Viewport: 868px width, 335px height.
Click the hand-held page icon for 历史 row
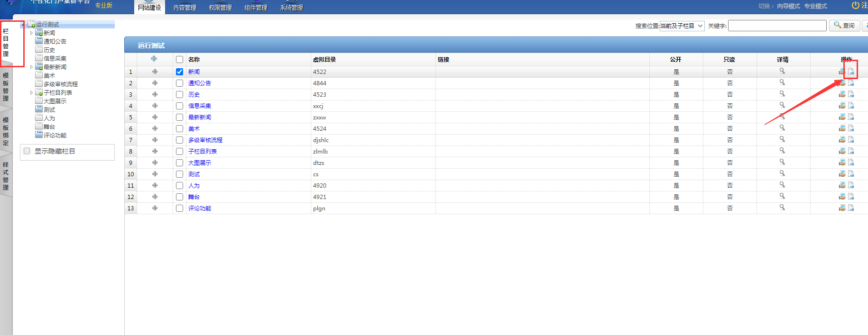[x=842, y=94]
